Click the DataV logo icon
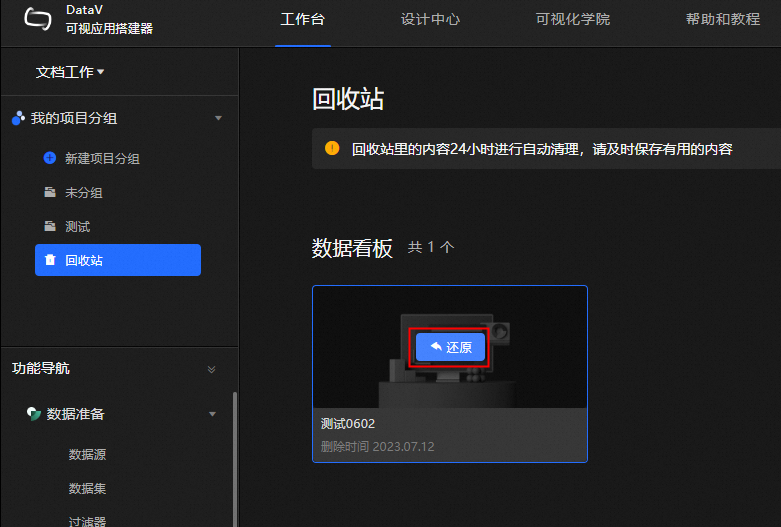This screenshot has height=527, width=781. tap(38, 20)
